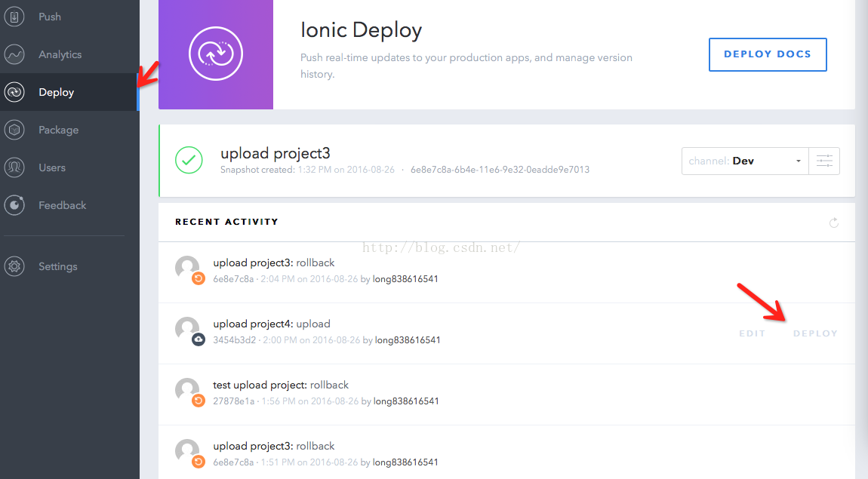
Task: Click the Analytics graph icon
Action: tap(14, 54)
